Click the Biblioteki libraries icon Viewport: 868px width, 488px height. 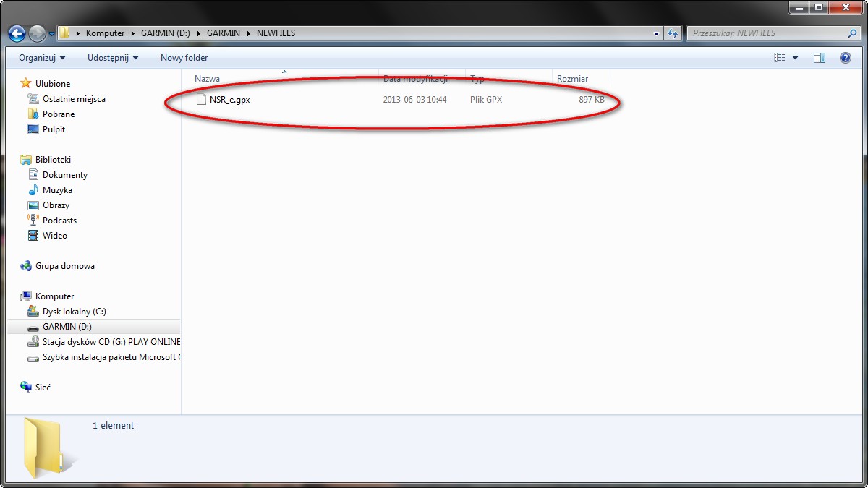point(26,160)
